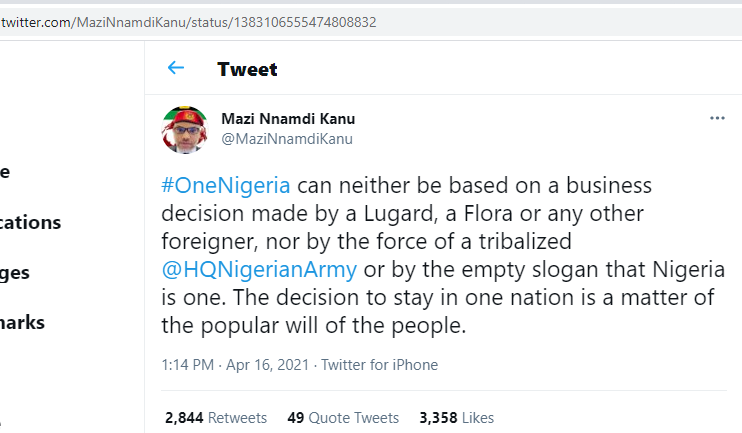
Task: Open Notifications in the left sidebar
Action: point(30,222)
